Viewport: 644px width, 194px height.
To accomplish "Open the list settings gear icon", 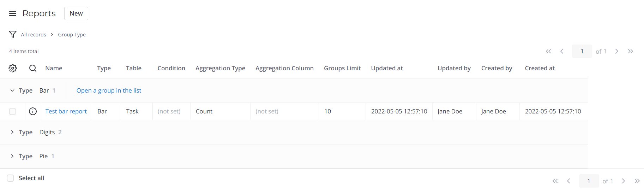I will (13, 68).
